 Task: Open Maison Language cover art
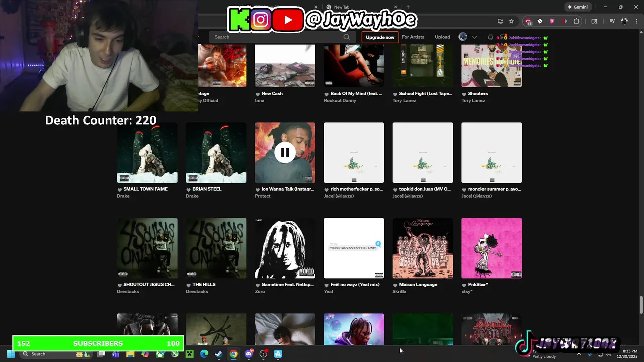click(423, 248)
